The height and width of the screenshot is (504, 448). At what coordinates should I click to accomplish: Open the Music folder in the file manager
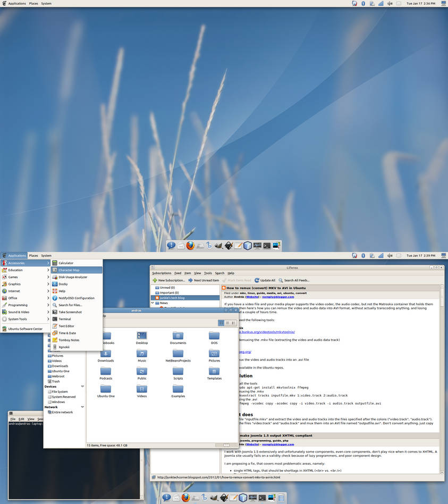click(142, 356)
